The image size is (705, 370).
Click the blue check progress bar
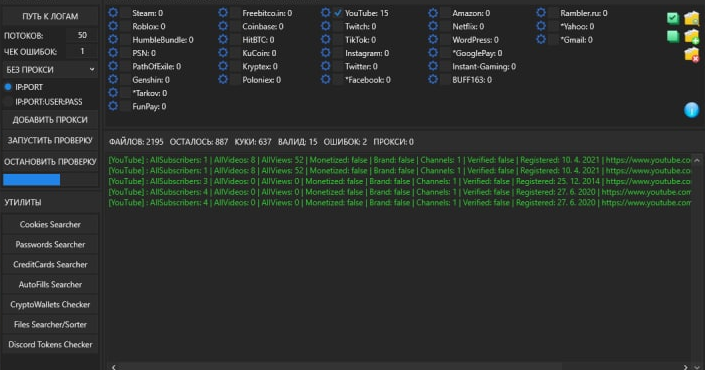(x=50, y=180)
